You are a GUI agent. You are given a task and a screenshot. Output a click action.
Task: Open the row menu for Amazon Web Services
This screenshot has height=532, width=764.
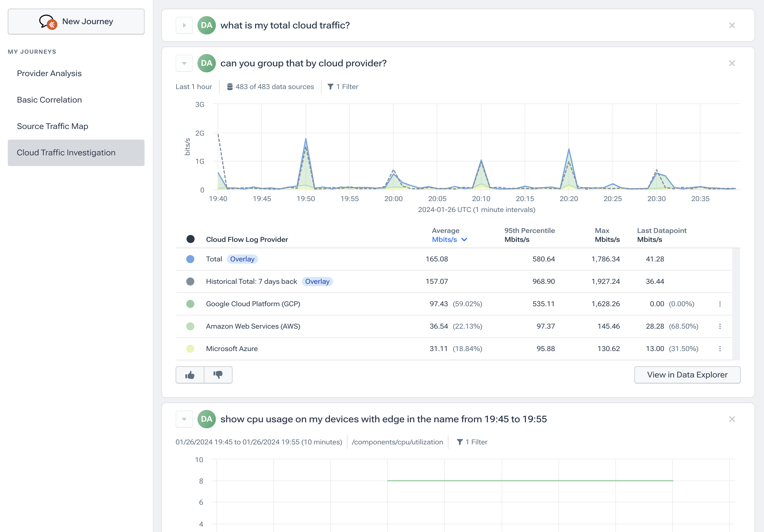tap(720, 326)
